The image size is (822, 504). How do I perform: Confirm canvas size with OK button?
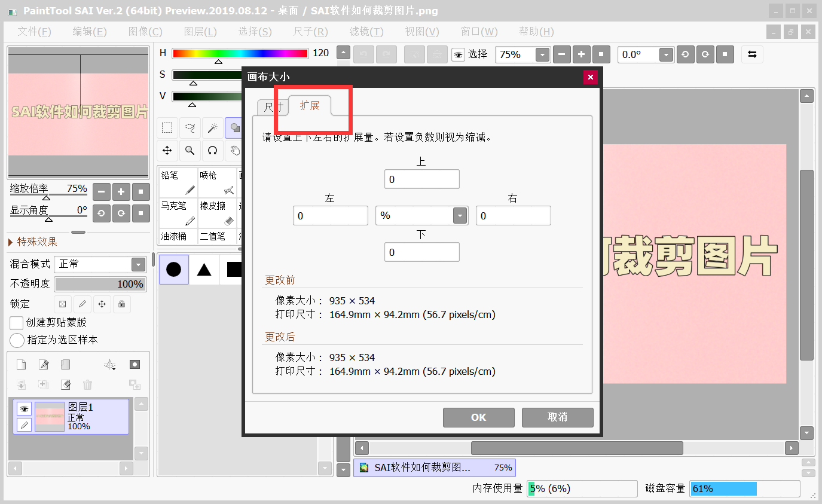(479, 417)
